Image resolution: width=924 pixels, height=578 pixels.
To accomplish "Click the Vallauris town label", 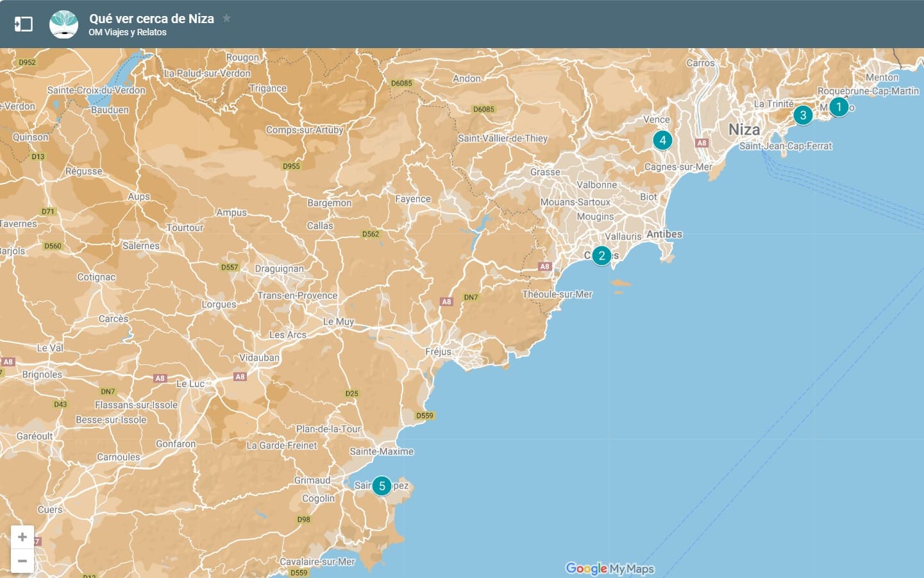I will [623, 237].
